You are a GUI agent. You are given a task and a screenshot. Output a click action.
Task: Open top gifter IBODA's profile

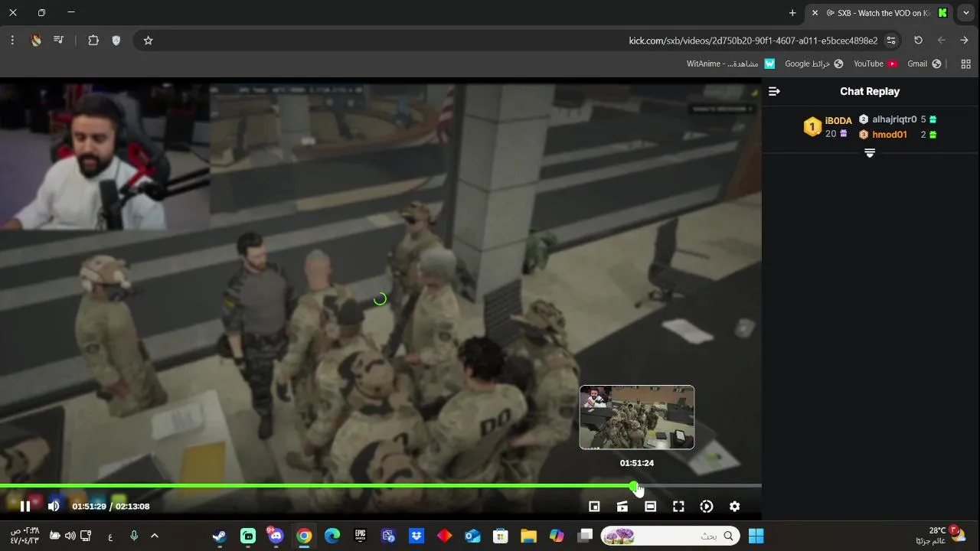coord(838,121)
